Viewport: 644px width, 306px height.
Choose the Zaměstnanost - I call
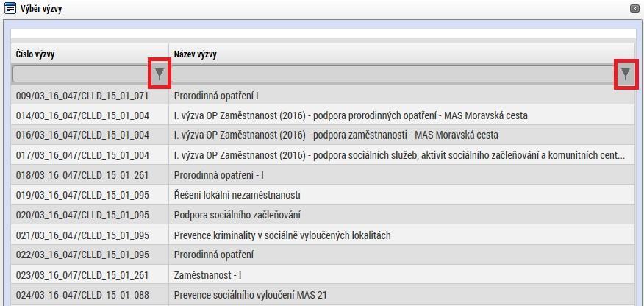323,274
